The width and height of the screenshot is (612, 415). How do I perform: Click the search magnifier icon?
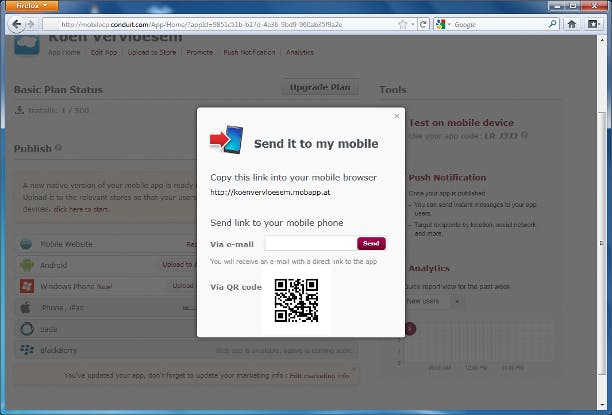coord(552,24)
